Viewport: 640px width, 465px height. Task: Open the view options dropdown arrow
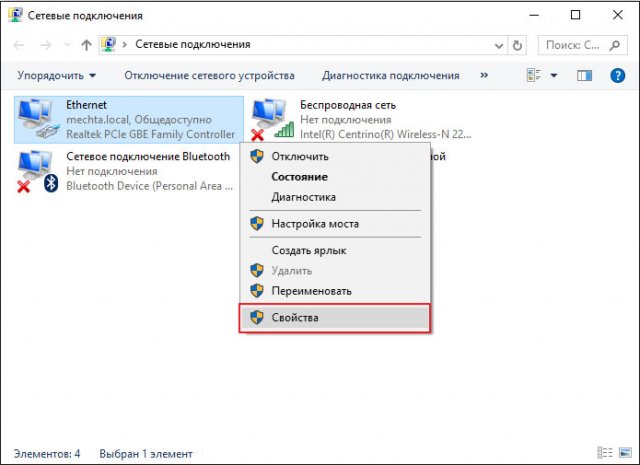[x=554, y=76]
